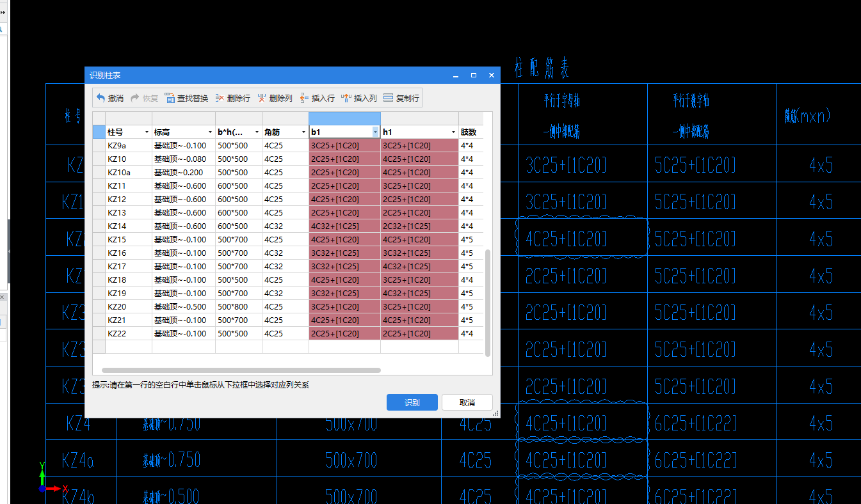This screenshot has width=861, height=504.
Task: Select the KZ13 column name cell
Action: point(129,212)
